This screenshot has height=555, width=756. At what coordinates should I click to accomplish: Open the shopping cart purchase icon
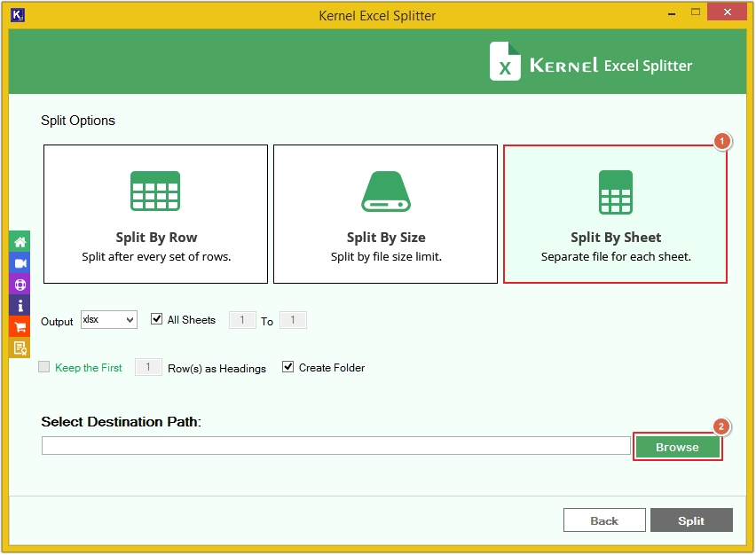(20, 327)
